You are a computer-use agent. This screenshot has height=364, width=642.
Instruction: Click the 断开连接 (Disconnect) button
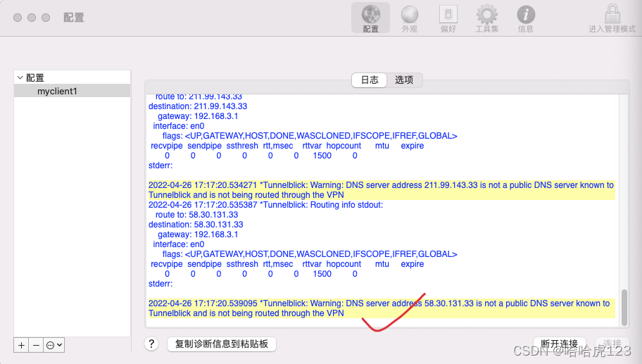(x=560, y=344)
